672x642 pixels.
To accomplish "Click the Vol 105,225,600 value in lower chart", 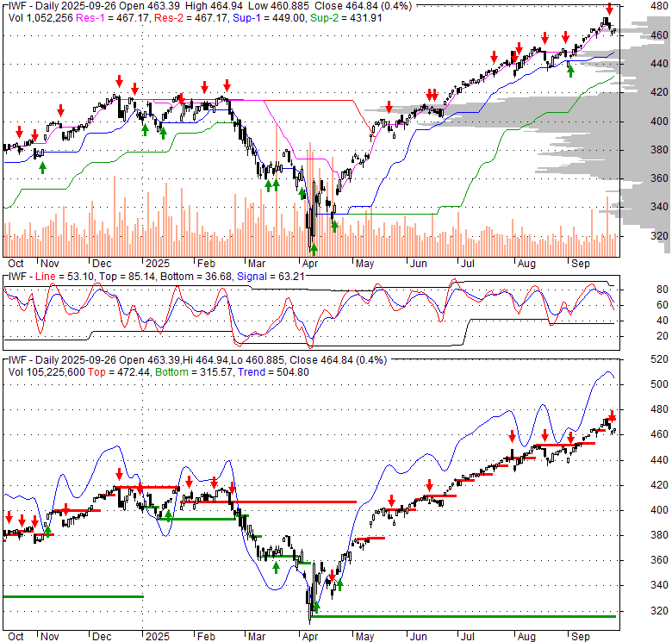I will point(47,372).
